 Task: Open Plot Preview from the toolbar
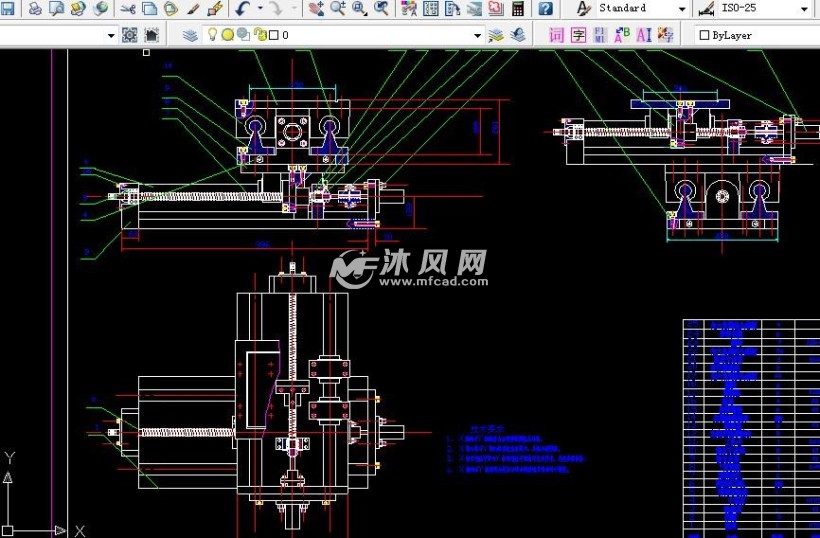[x=56, y=9]
